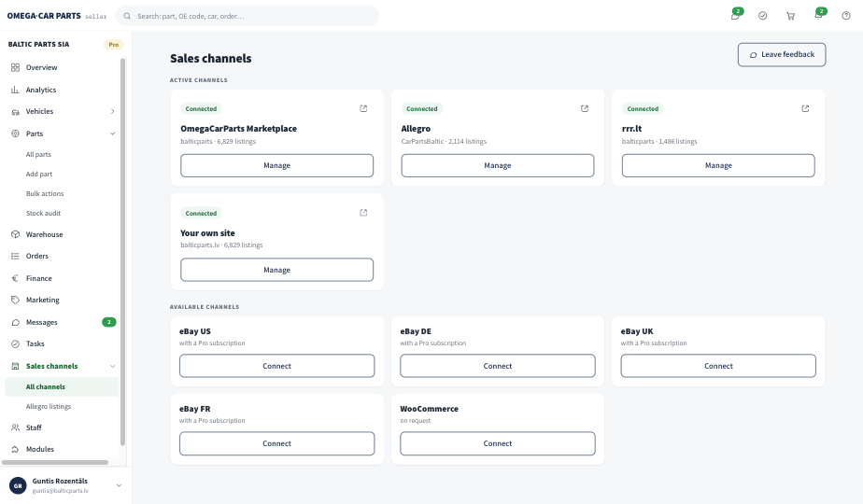This screenshot has height=504, width=863.
Task: Click the Parts gear icon in sidebar
Action: tap(15, 133)
